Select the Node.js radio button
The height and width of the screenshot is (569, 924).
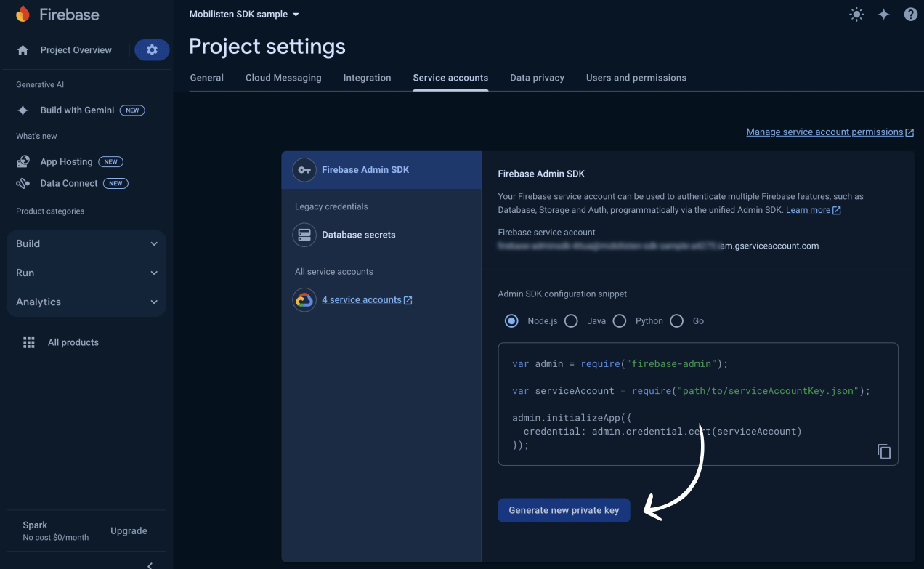tap(511, 321)
